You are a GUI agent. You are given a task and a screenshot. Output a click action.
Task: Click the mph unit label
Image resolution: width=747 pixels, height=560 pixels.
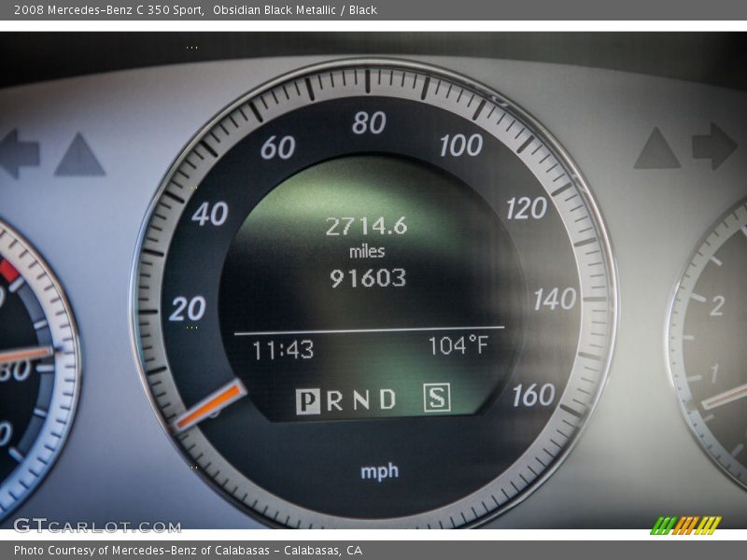(380, 472)
